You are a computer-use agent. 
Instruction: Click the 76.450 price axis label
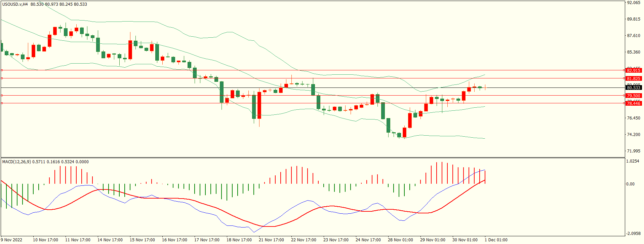[x=634, y=118]
